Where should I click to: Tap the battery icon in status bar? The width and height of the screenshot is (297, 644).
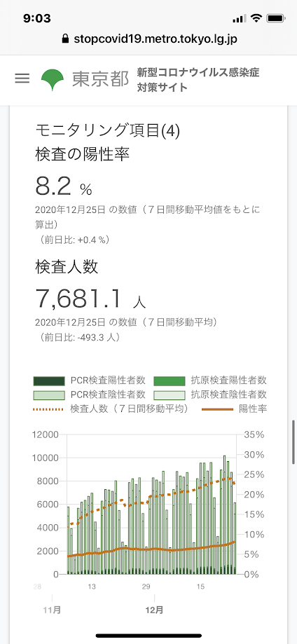(x=276, y=18)
